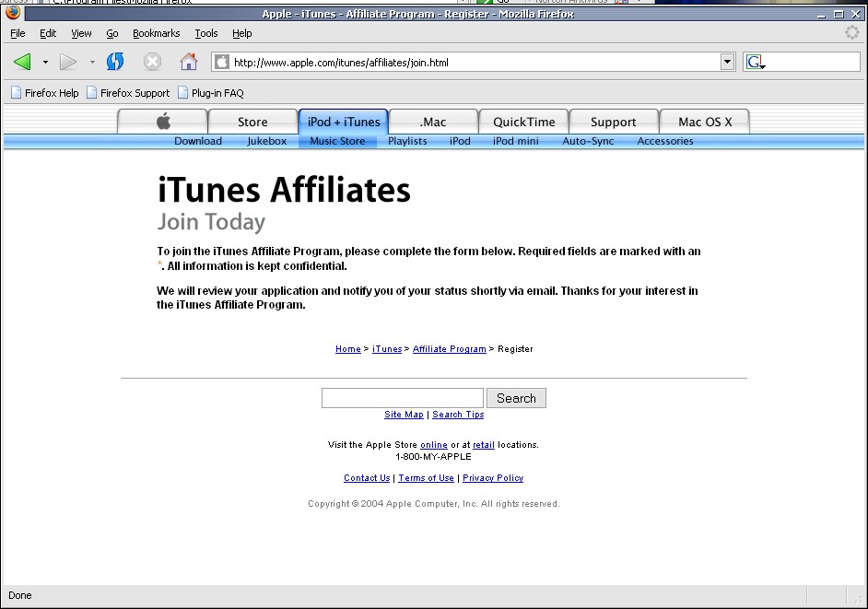Open the File menu
This screenshot has width=868, height=609.
[x=18, y=33]
